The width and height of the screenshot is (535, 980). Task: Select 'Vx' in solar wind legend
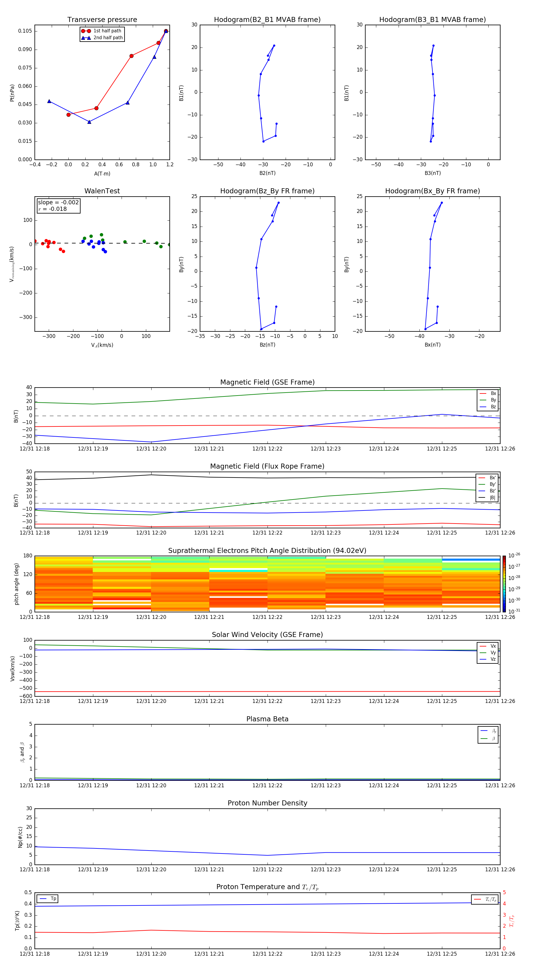488,646
